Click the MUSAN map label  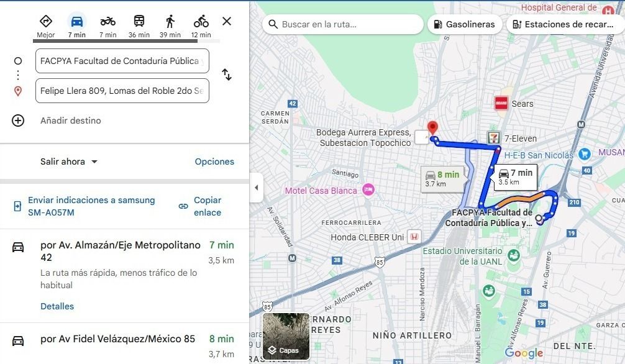coord(611,152)
